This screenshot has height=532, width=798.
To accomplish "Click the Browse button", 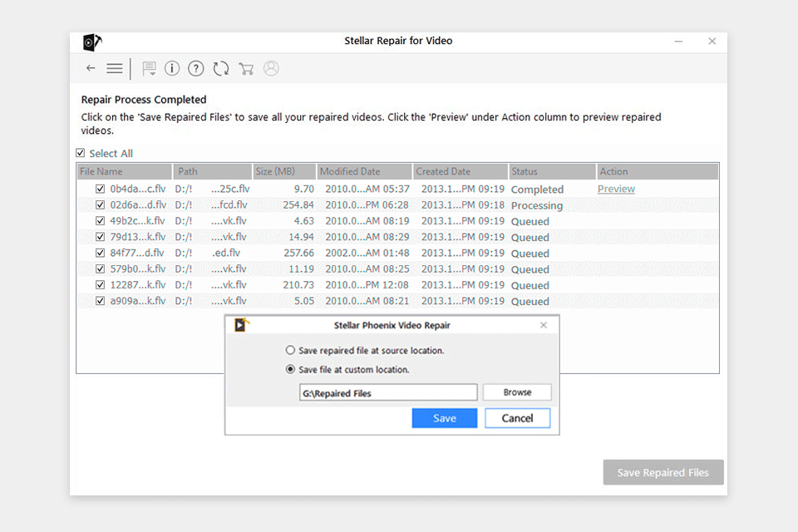I will [x=516, y=392].
